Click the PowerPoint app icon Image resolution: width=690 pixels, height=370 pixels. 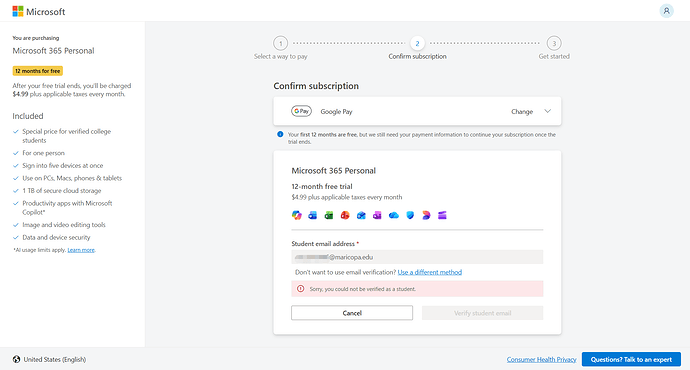(345, 215)
